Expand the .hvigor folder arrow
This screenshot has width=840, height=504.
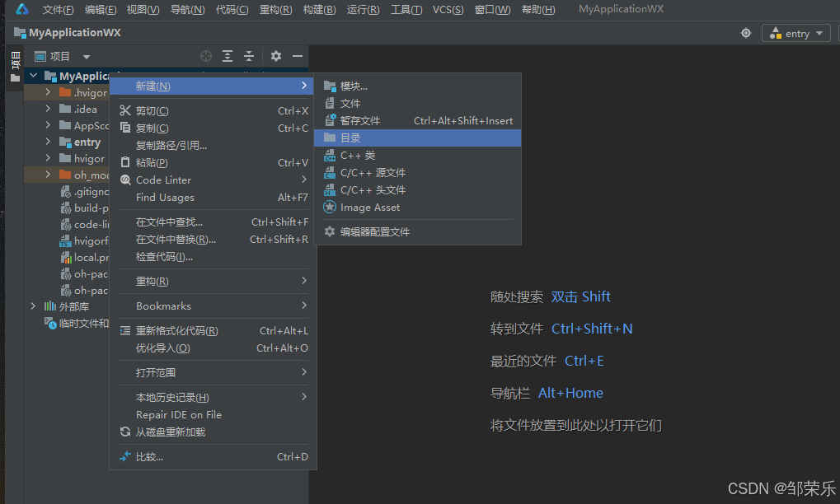point(48,92)
